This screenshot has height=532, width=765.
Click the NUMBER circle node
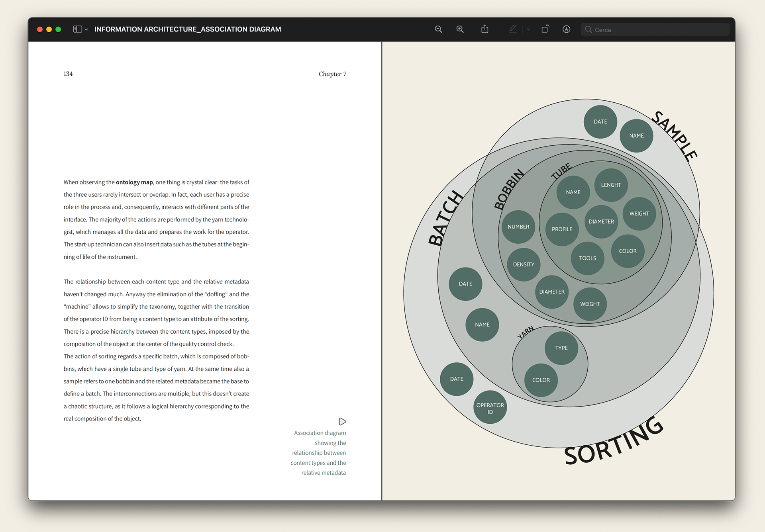[x=518, y=227]
